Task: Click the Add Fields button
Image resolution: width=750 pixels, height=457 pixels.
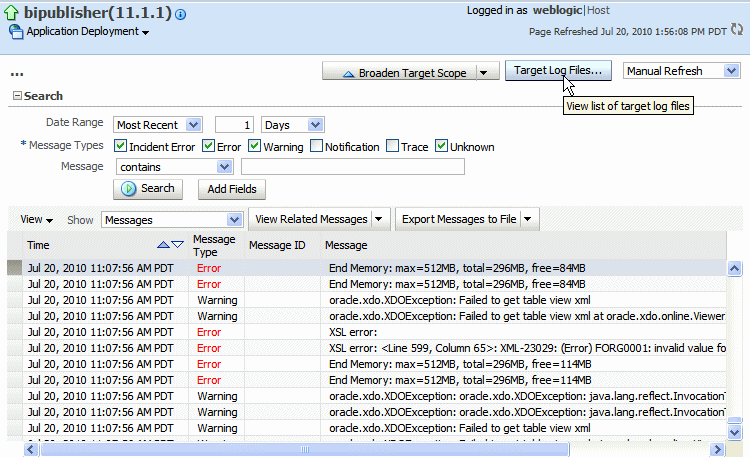Action: 232,189
